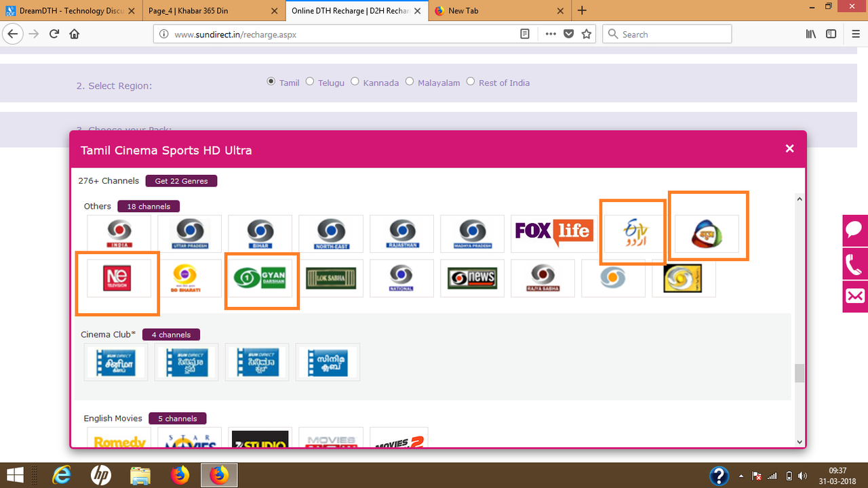The width and height of the screenshot is (868, 488).
Task: Click the pink phone call side button
Action: [x=855, y=264]
